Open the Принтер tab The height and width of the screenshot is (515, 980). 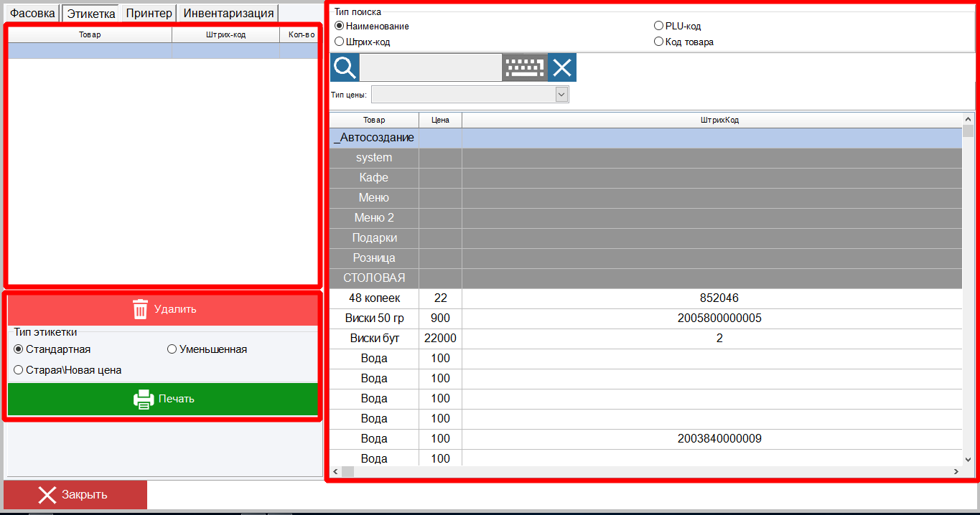(x=149, y=13)
